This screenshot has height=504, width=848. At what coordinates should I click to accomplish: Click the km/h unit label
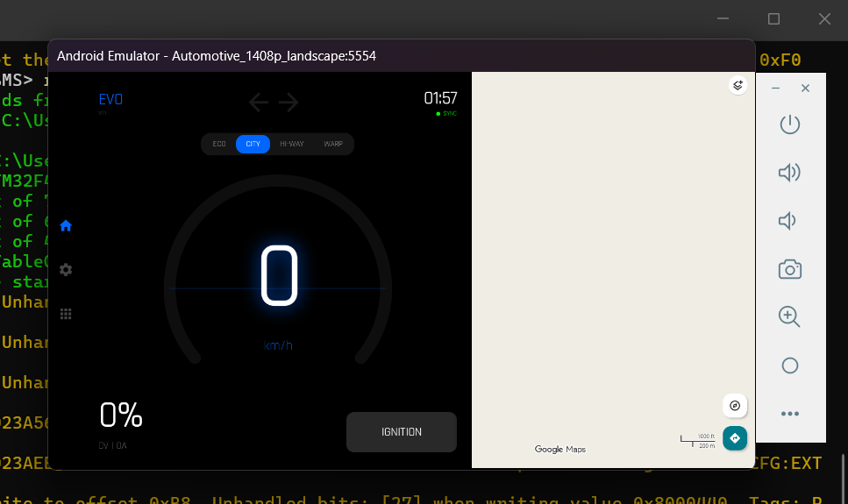point(278,345)
